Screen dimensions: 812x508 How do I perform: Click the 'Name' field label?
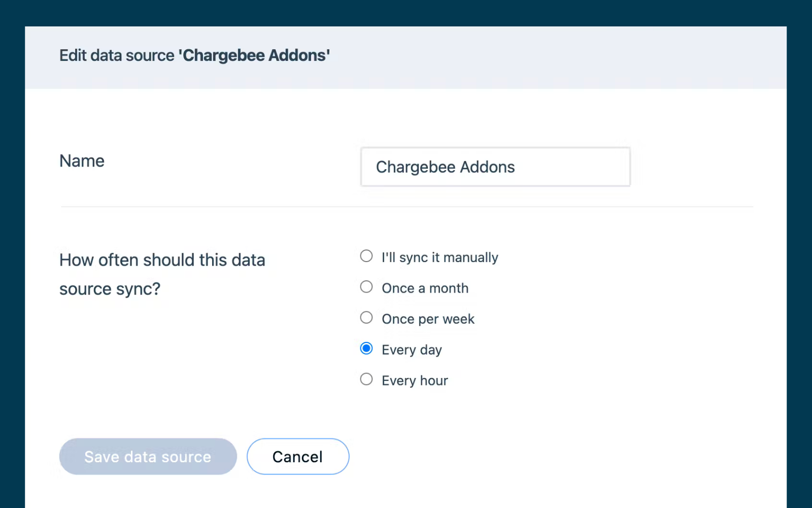coord(82,161)
